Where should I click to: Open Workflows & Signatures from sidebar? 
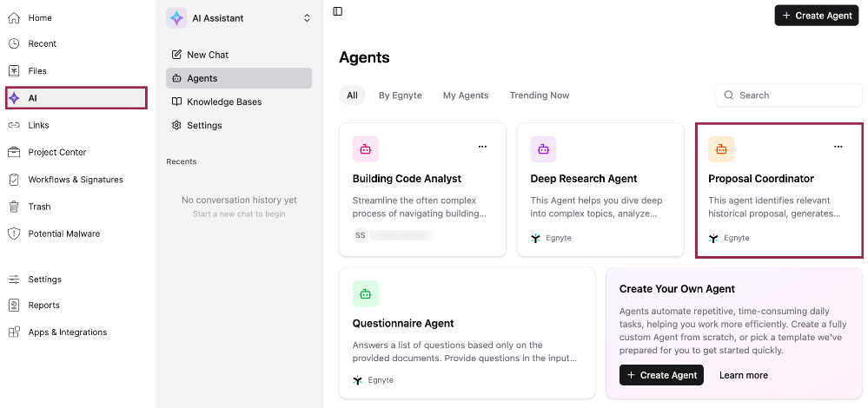click(x=76, y=180)
